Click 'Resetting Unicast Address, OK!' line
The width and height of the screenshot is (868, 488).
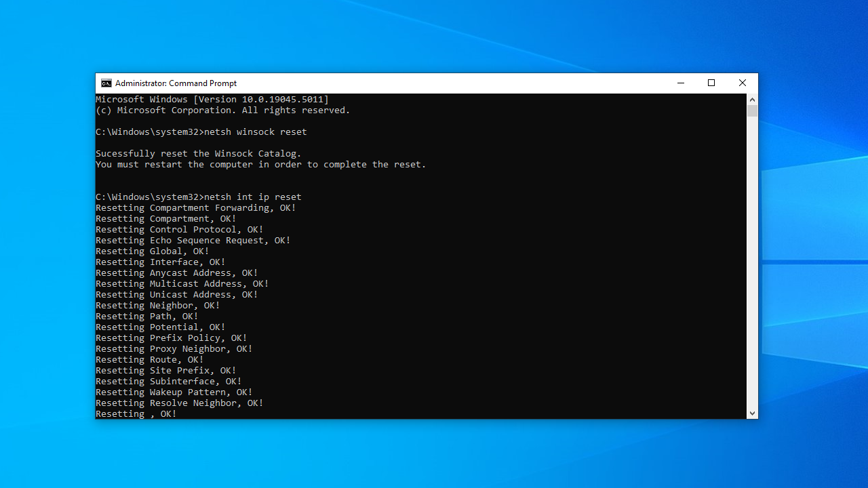tap(177, 295)
